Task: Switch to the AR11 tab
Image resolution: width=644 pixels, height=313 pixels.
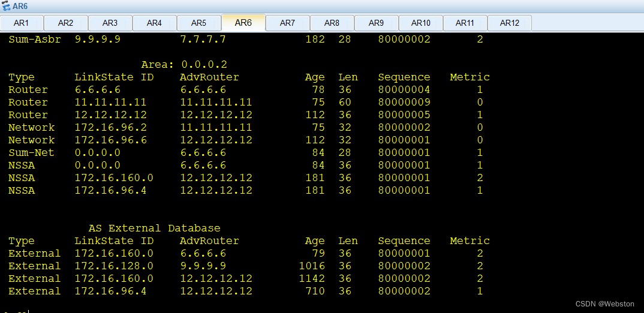Action: (x=465, y=23)
